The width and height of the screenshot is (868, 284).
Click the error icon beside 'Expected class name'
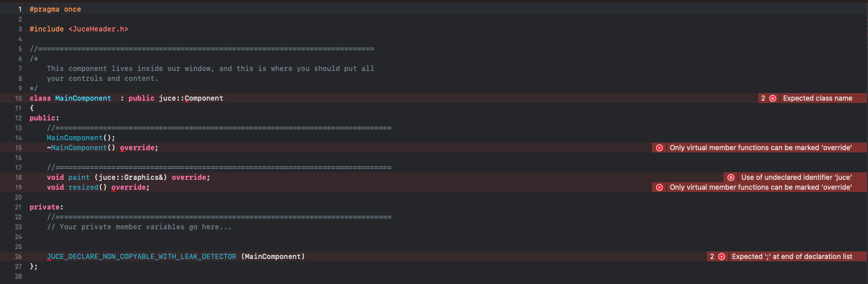[x=773, y=98]
